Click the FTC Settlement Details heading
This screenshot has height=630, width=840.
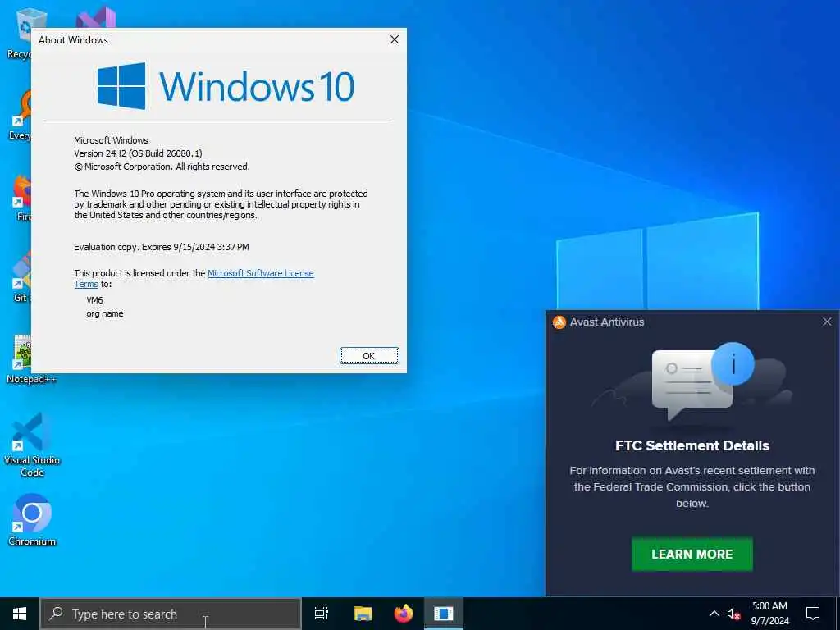[x=692, y=445]
